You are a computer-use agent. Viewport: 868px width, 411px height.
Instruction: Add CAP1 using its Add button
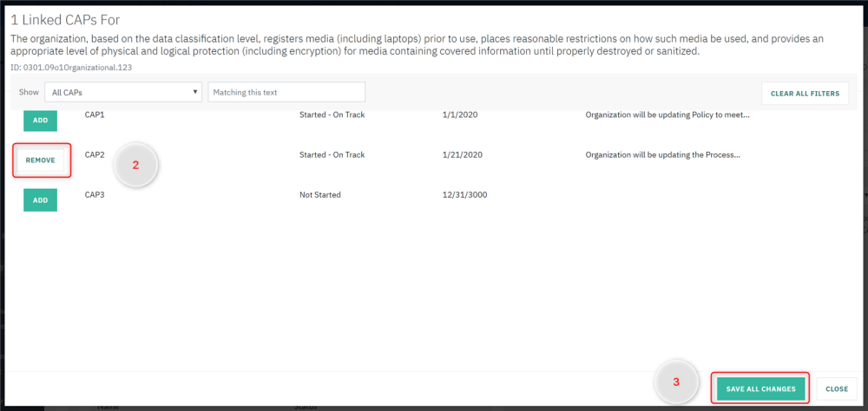click(40, 121)
